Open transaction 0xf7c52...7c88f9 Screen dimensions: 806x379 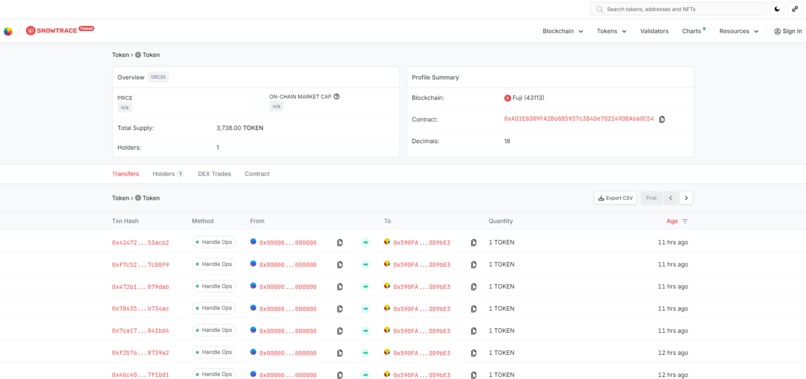click(x=140, y=265)
